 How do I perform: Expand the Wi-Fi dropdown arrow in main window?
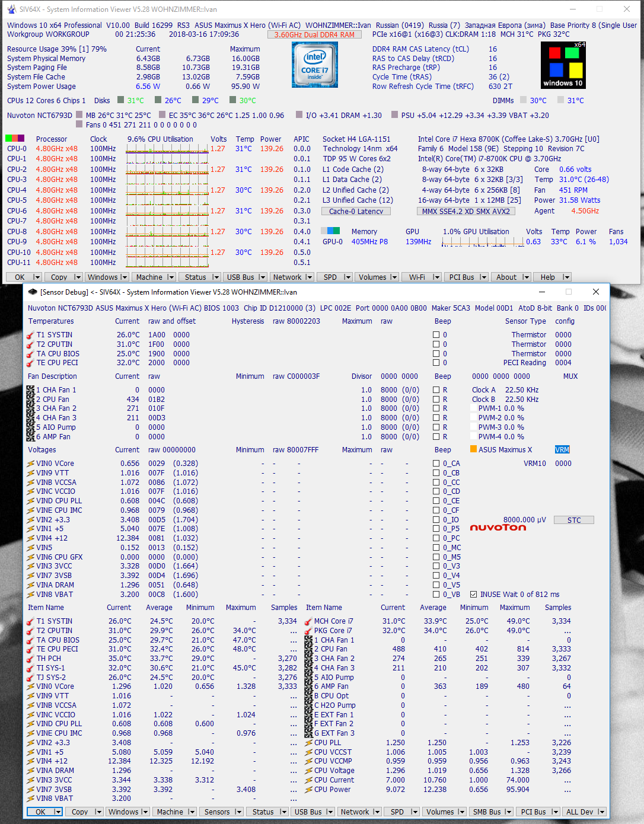[x=436, y=277]
